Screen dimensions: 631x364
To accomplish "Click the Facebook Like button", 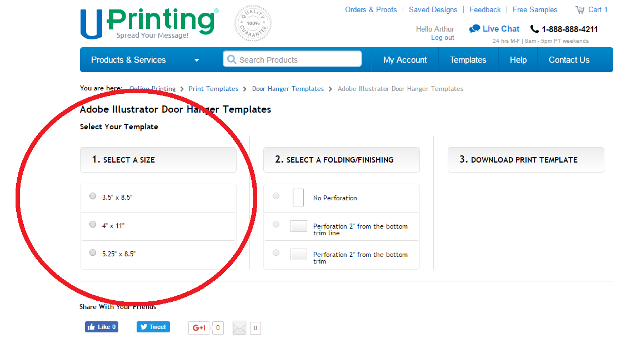I will (x=102, y=327).
